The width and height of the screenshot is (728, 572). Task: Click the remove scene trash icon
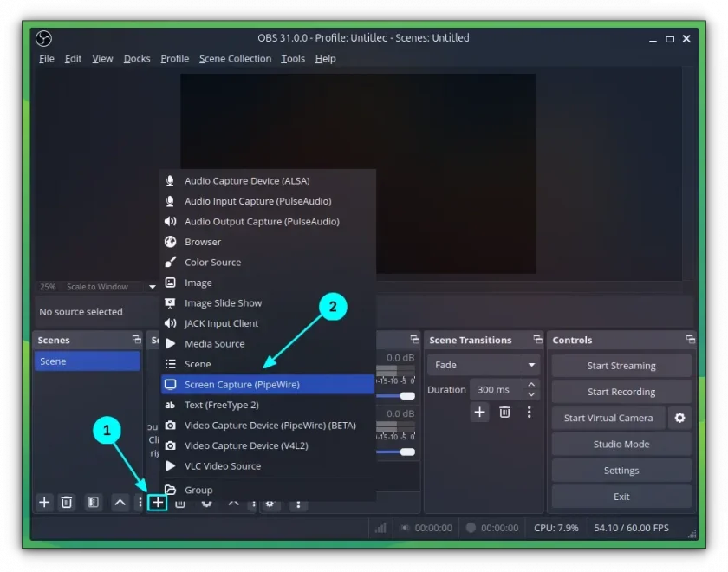(67, 503)
